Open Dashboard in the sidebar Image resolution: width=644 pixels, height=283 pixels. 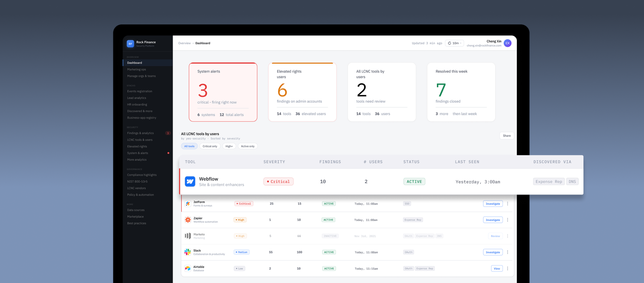click(x=148, y=63)
